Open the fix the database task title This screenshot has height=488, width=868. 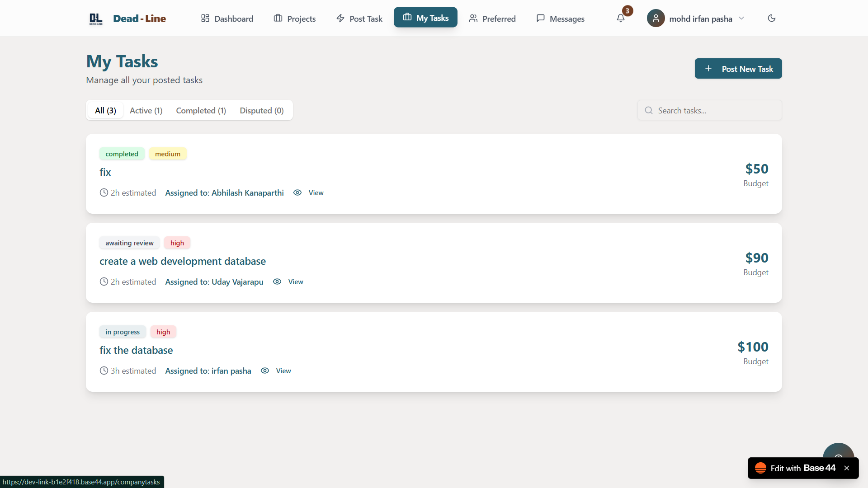coord(136,350)
